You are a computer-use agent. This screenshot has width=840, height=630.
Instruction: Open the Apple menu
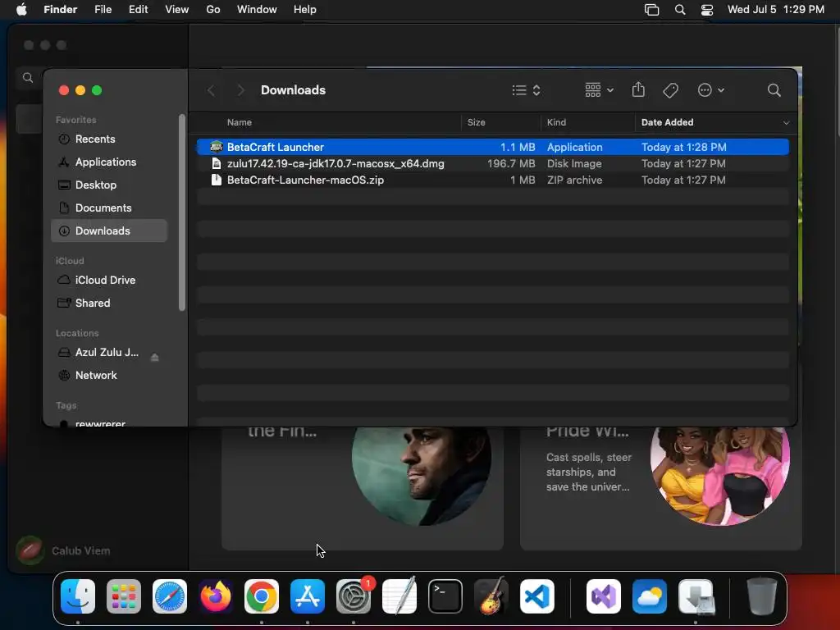coord(21,10)
